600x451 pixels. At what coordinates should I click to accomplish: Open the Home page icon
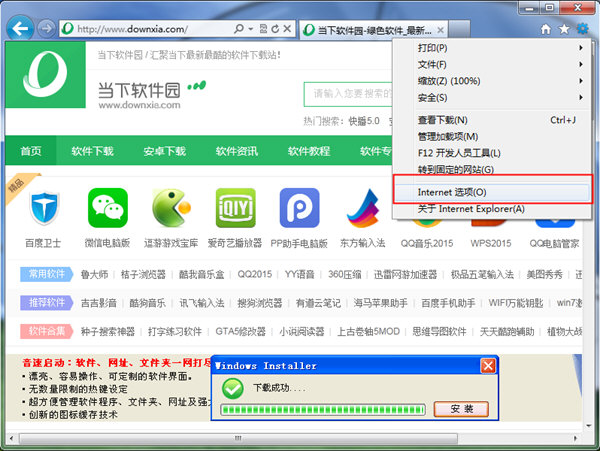[546, 29]
